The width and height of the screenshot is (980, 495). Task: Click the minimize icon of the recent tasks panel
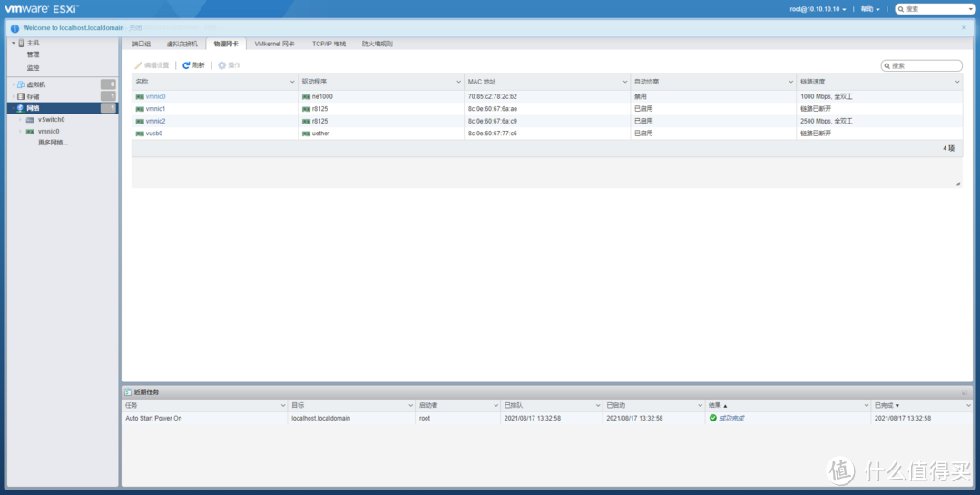965,392
